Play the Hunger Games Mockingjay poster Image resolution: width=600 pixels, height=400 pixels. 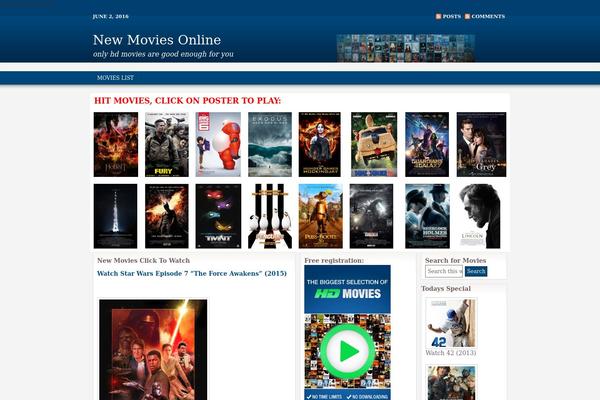[x=320, y=144]
